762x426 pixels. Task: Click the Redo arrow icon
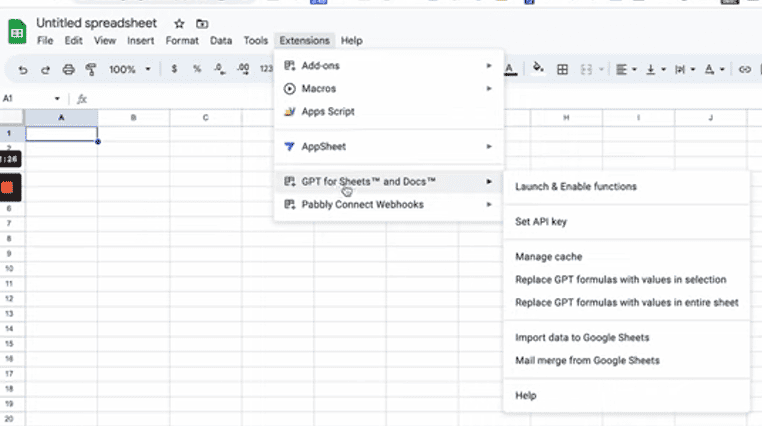pos(45,69)
